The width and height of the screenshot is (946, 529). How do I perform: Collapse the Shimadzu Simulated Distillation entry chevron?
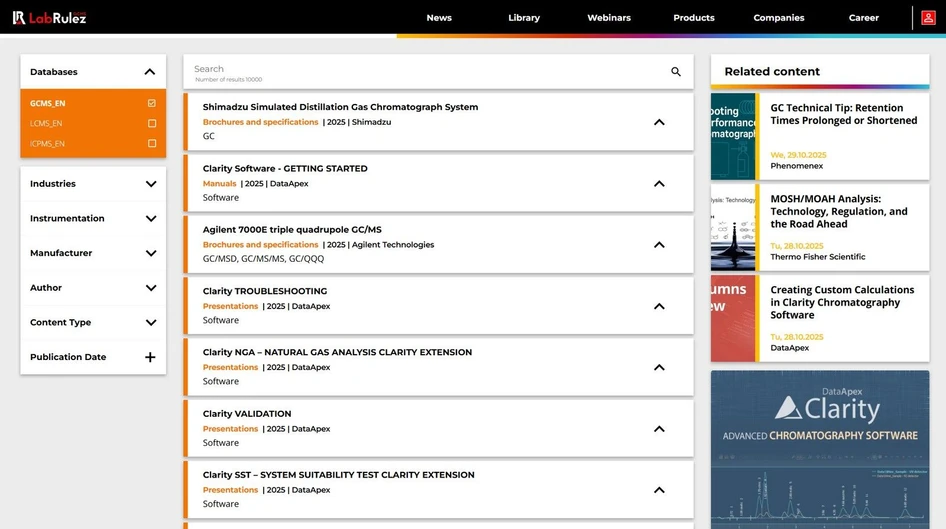point(659,122)
